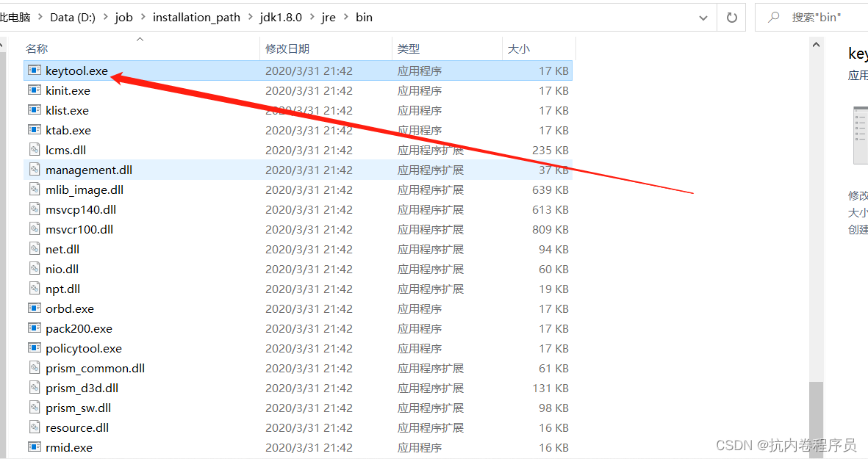
Task: Click file list scrollbar up arrow
Action: tap(816, 45)
